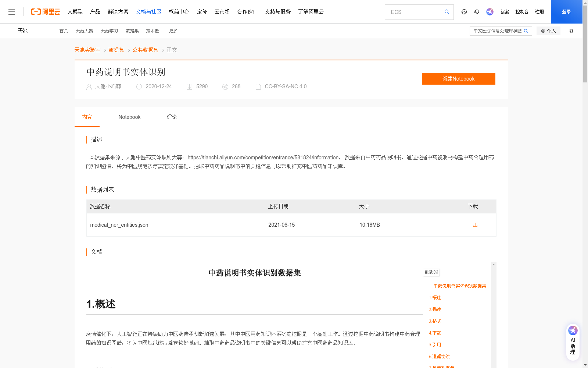Image resolution: width=588 pixels, height=368 pixels.
Task: Click the page vertical scrollbar thumb
Action: point(585,43)
